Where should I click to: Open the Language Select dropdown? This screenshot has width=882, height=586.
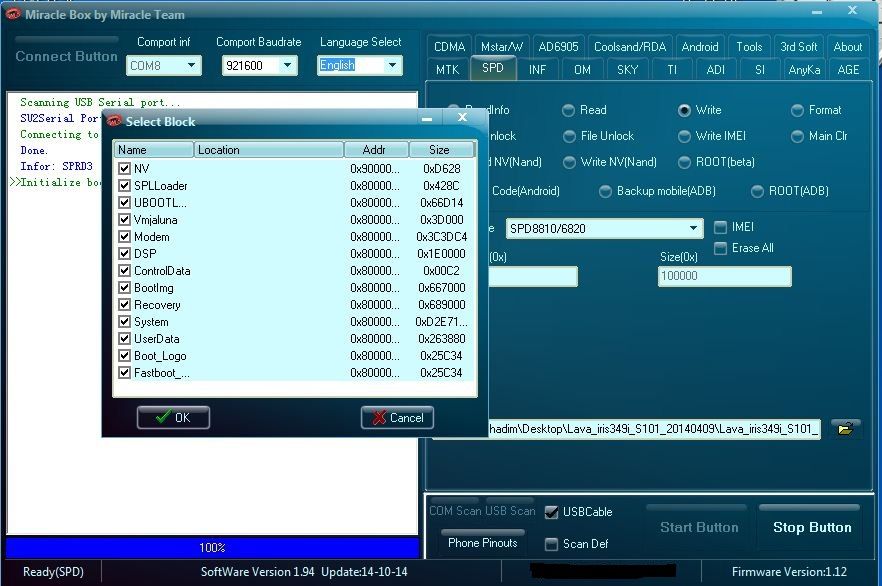[x=393, y=65]
